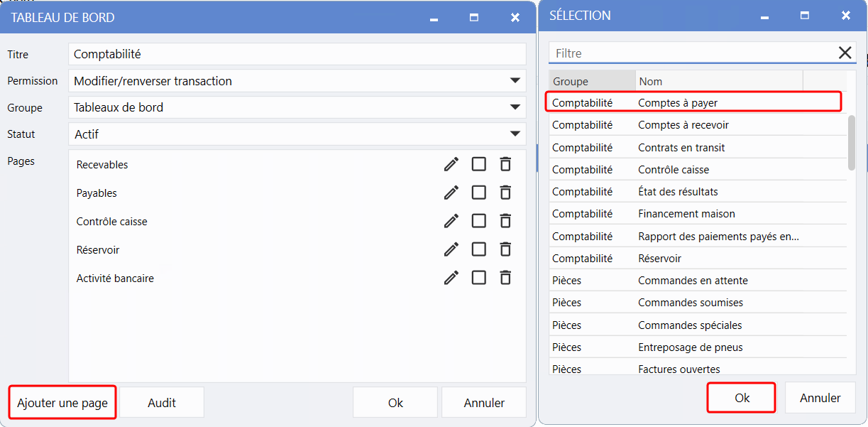Check the Activité bancaire checkbox

479,278
